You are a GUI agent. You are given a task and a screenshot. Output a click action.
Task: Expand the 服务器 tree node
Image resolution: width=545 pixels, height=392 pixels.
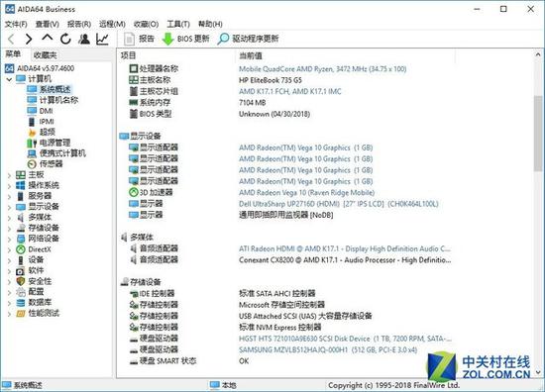[x=9, y=197]
